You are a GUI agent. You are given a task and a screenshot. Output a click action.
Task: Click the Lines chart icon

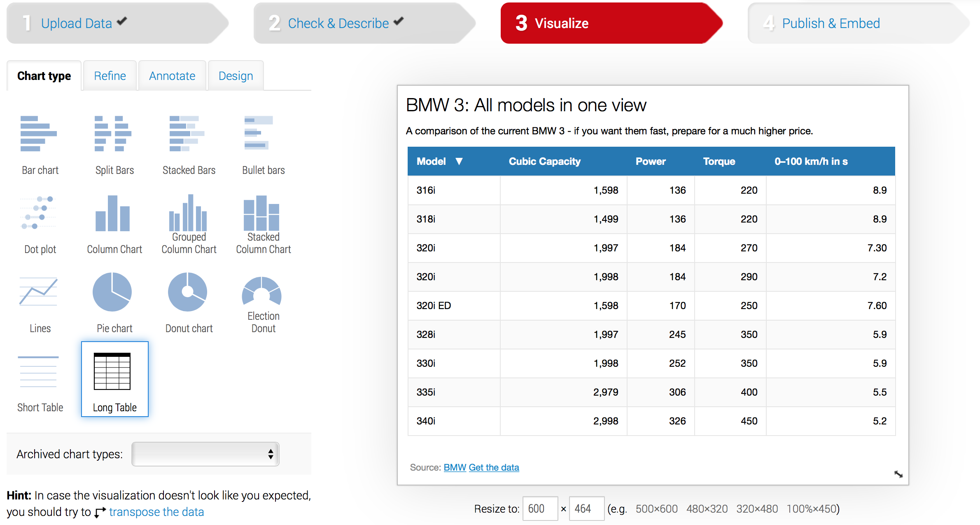[38, 292]
